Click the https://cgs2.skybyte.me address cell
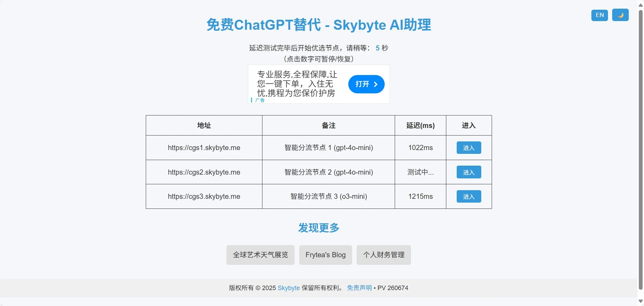Image resolution: width=644 pixels, height=306 pixels. pos(204,172)
